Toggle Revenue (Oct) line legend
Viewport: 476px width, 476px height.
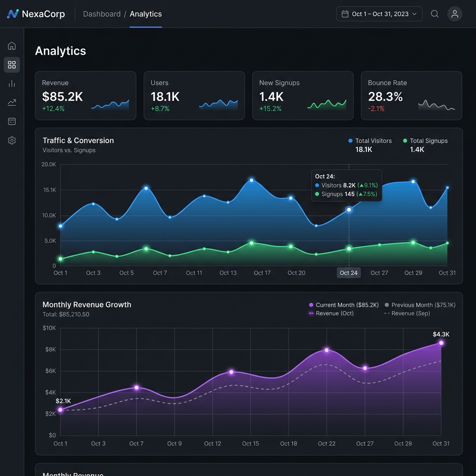point(331,313)
